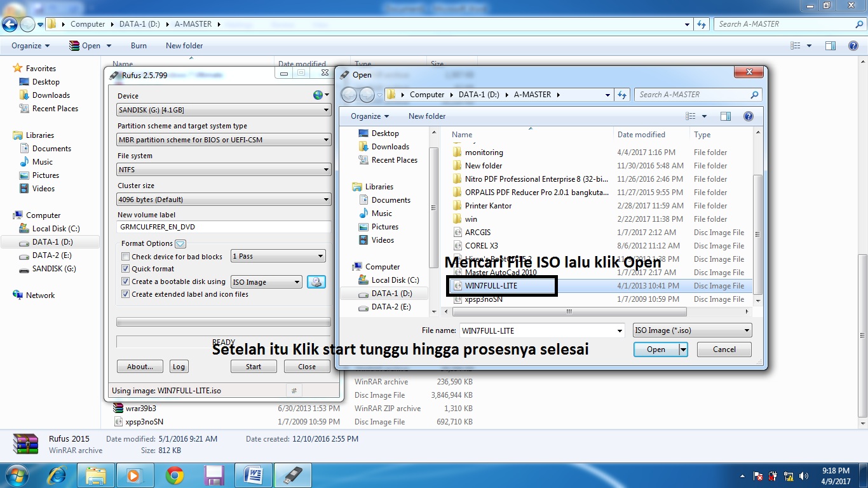Open file type 'ISO Image (*.iso)' dropdown
868x488 pixels.
693,330
